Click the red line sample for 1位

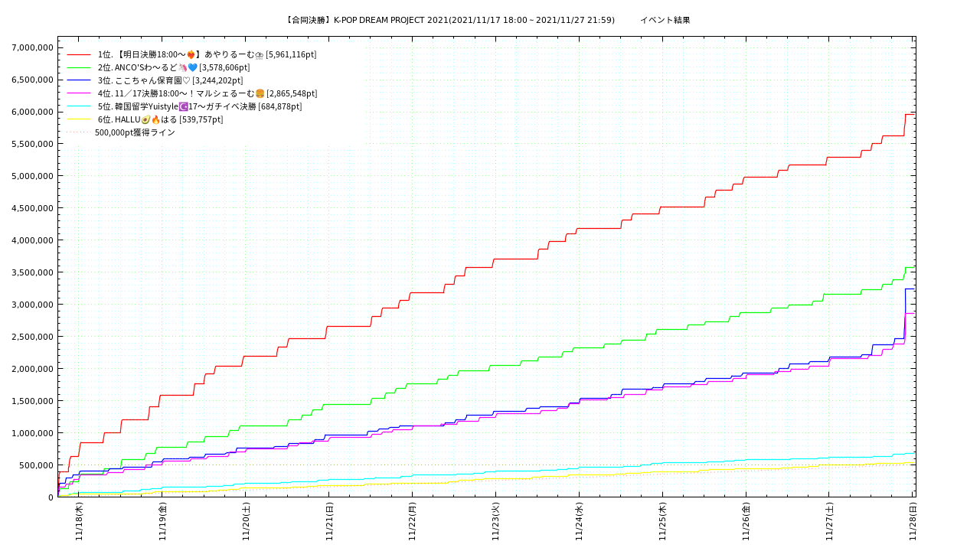pos(79,54)
